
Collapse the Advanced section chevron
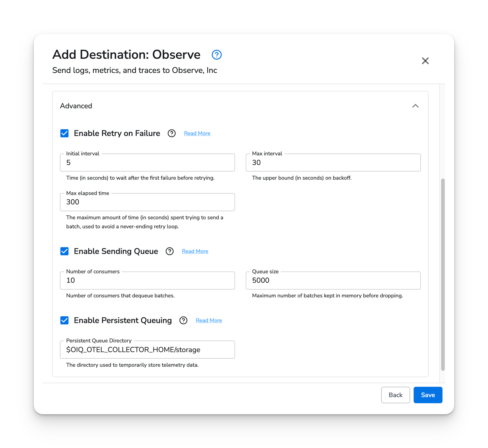click(x=415, y=106)
